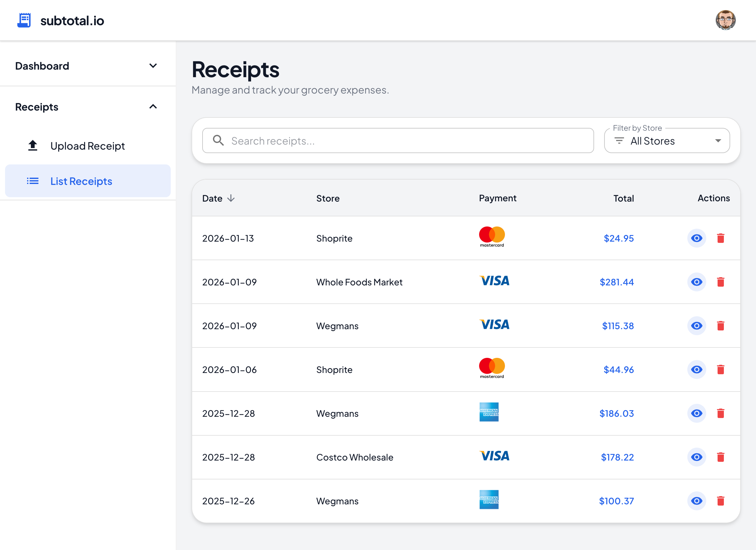The width and height of the screenshot is (756, 550).
Task: Delete the 2025-12-26 Wegmans receipt
Action: (x=721, y=501)
